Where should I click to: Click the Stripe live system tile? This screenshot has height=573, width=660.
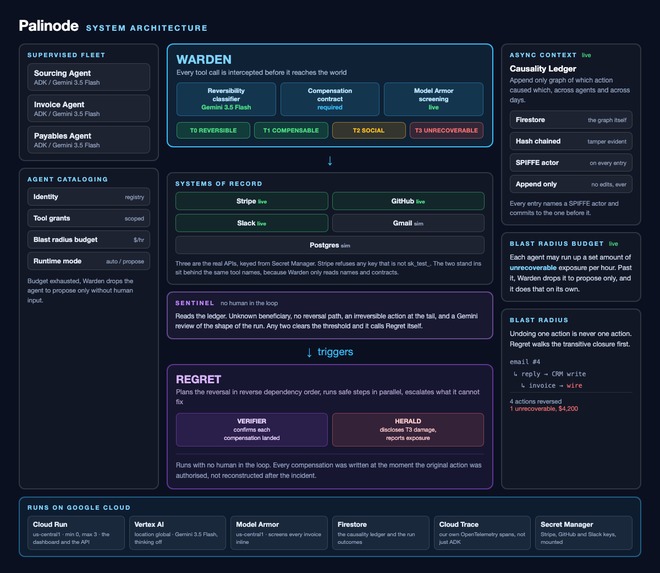pyautogui.click(x=252, y=201)
